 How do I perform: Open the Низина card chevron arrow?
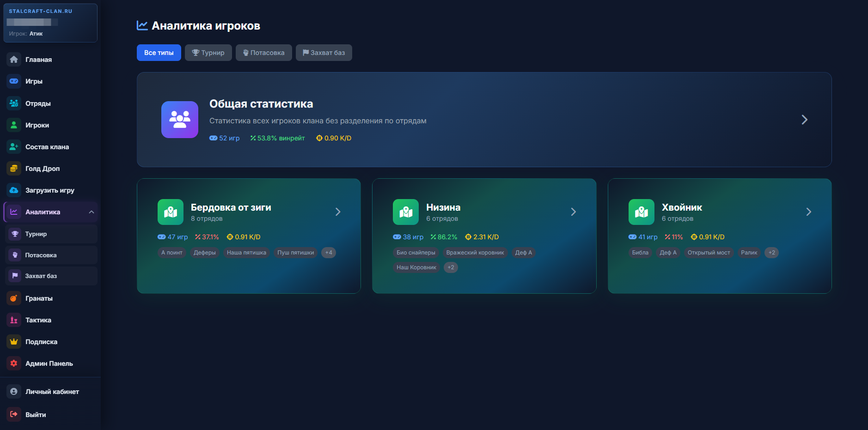[x=573, y=212]
